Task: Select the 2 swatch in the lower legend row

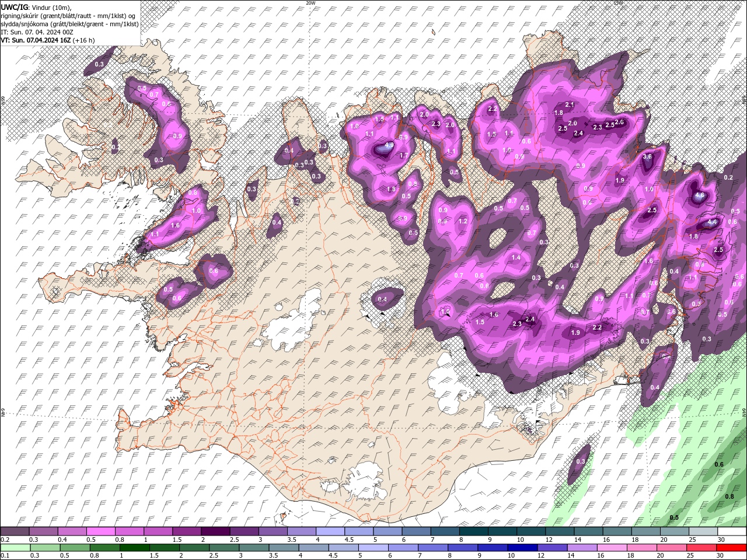Action: point(194,547)
